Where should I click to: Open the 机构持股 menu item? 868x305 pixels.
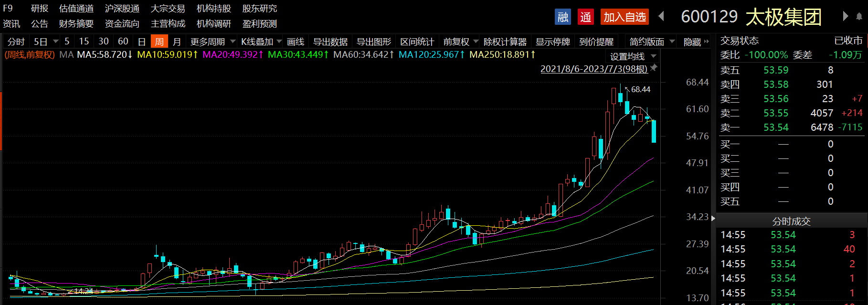213,9
